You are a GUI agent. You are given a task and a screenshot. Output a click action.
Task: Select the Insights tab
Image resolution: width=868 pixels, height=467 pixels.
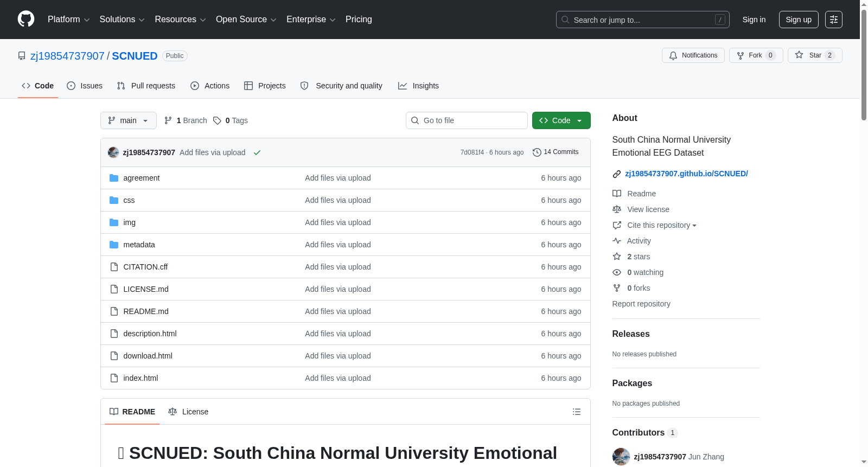click(418, 86)
